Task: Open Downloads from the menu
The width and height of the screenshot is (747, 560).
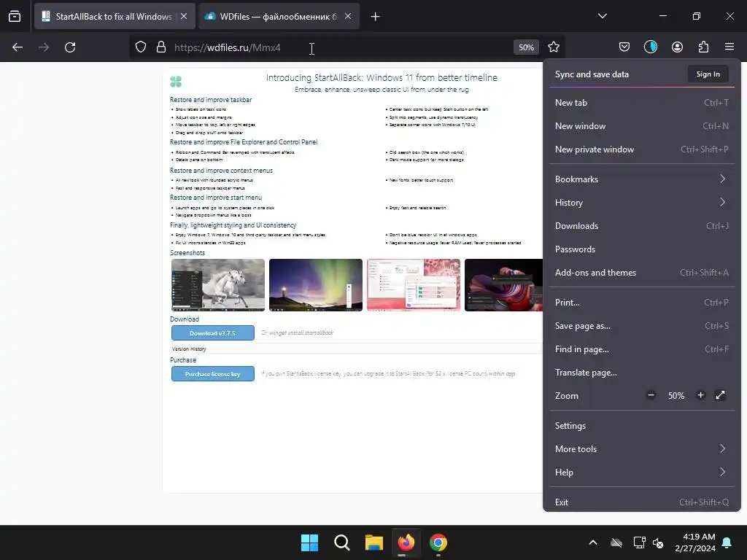Action: [642, 226]
